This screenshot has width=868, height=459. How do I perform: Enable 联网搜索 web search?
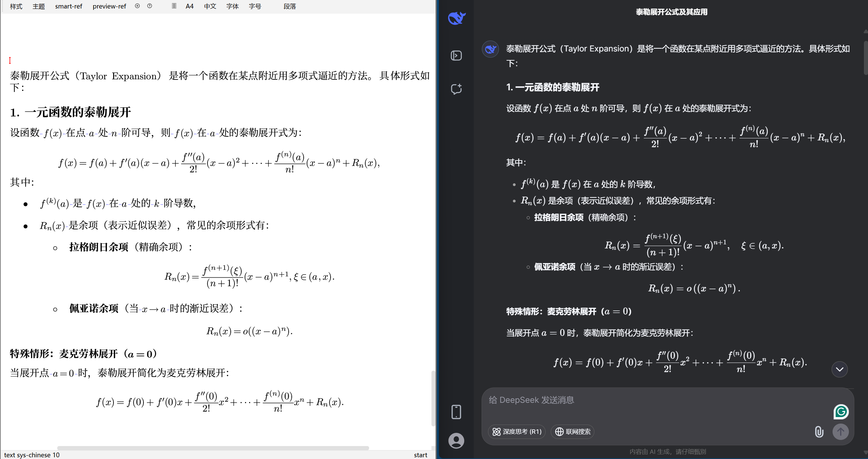coord(573,431)
